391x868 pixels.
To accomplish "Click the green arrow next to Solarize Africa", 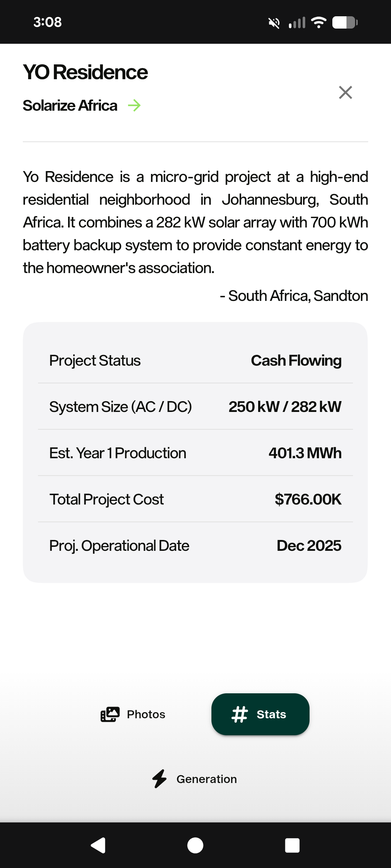I will (x=135, y=105).
